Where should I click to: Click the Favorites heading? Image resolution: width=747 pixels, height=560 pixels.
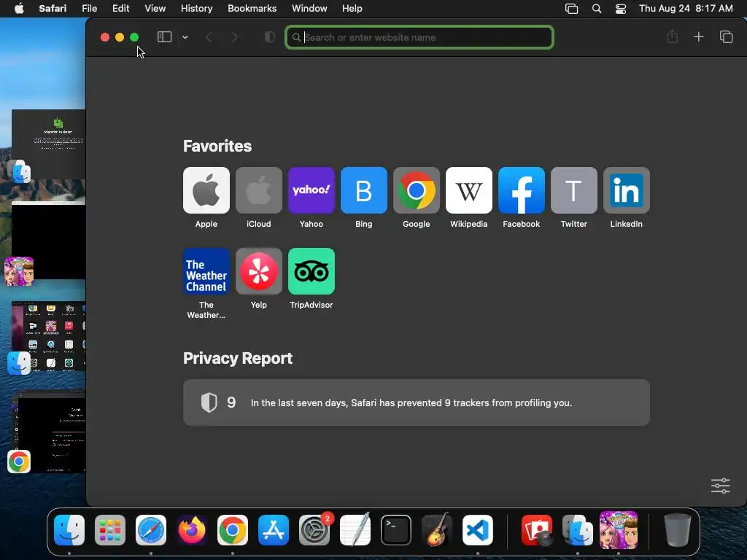click(217, 146)
